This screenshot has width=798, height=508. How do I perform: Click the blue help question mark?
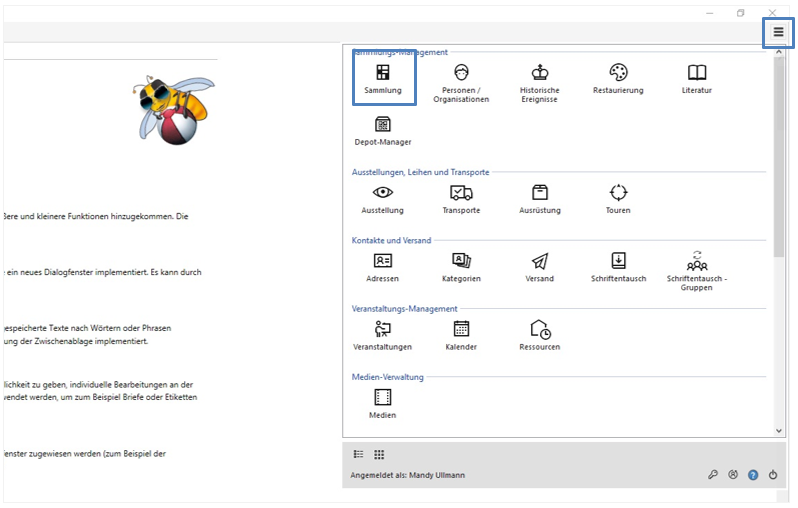[x=753, y=475]
